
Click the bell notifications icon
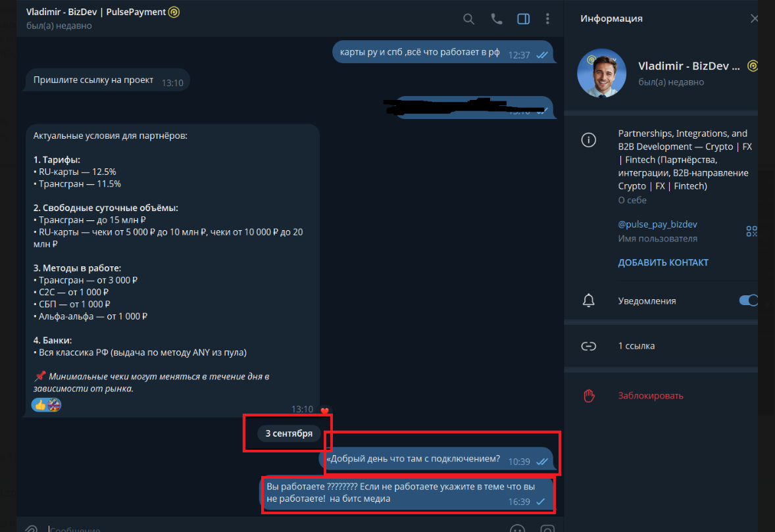pos(588,301)
